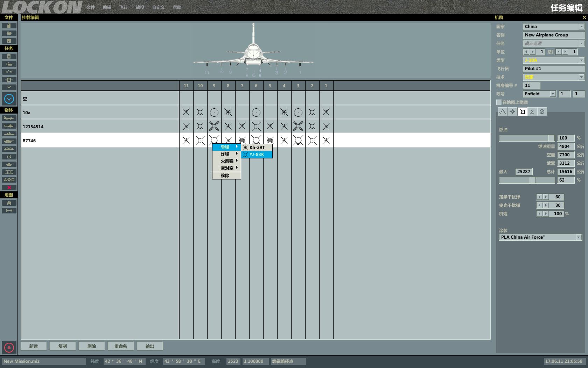588x368 pixels.
Task: Open the country dropdown showing China
Action: 554,27
